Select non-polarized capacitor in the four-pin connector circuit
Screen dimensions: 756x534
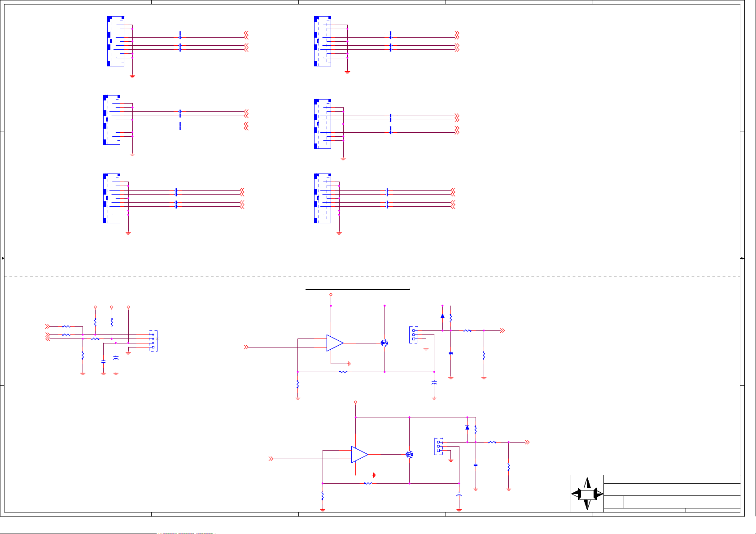[x=104, y=361]
